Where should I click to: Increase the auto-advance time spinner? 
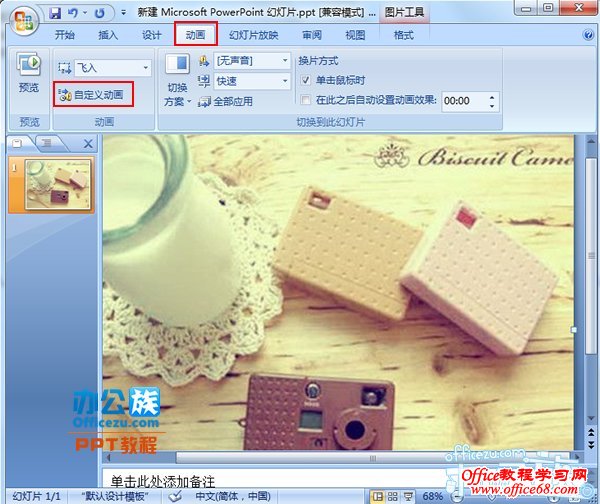(492, 98)
